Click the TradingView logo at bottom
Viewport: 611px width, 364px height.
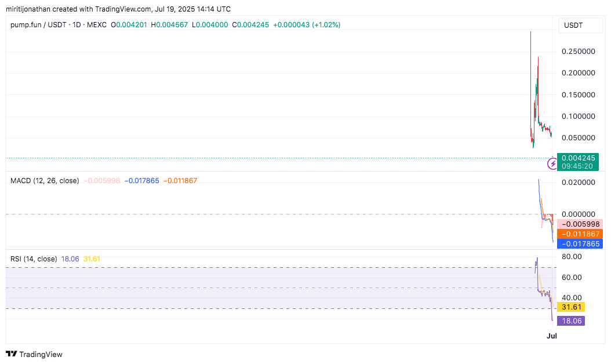(x=34, y=354)
